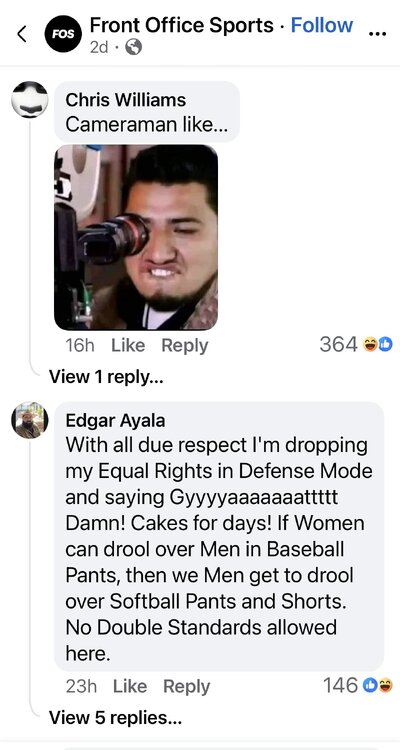
Task: Reply to Edgar Ayala's comment
Action: pos(187,686)
